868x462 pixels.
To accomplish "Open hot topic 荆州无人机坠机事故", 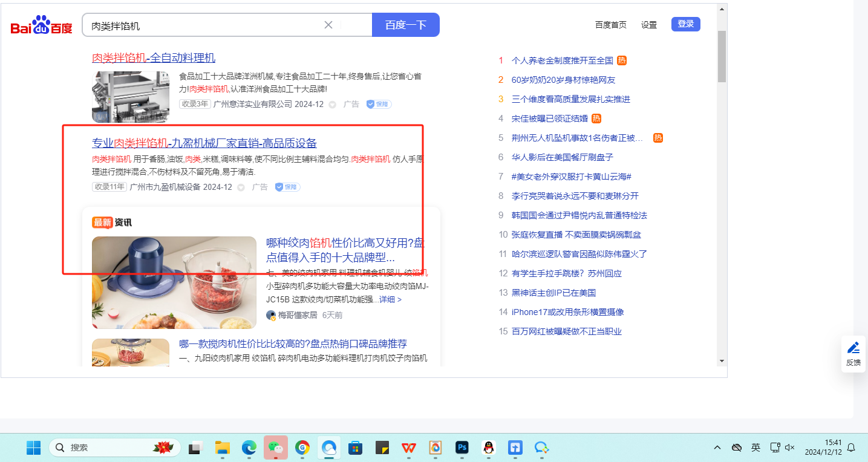I will coord(577,138).
